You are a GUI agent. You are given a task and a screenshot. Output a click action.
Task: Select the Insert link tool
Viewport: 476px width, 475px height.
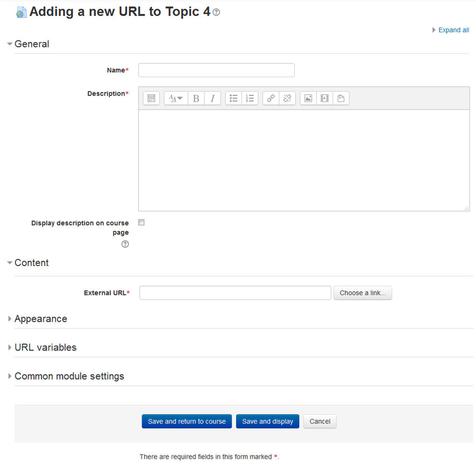click(271, 98)
